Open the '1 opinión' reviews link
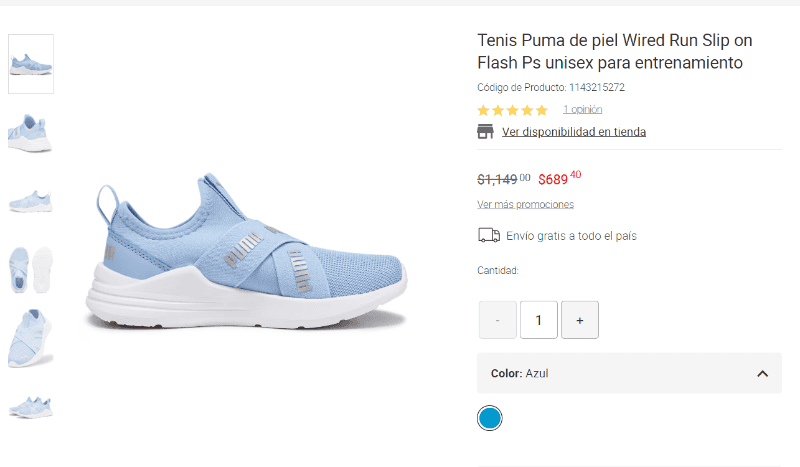 (582, 110)
